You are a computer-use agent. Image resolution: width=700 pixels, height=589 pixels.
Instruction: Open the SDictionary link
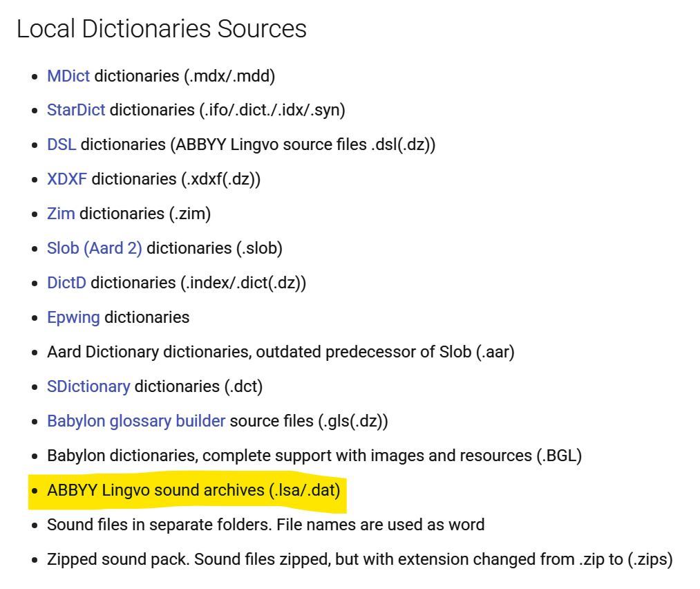coord(88,386)
